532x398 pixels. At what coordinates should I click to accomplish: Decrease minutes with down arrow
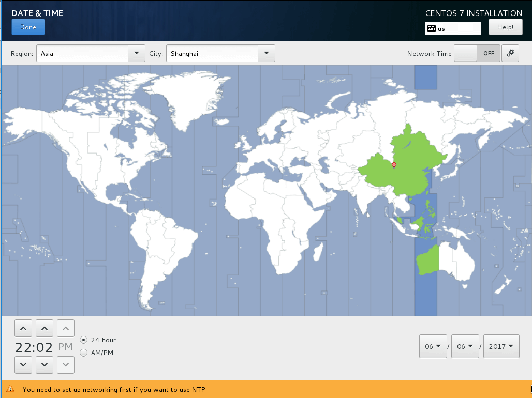click(x=45, y=365)
